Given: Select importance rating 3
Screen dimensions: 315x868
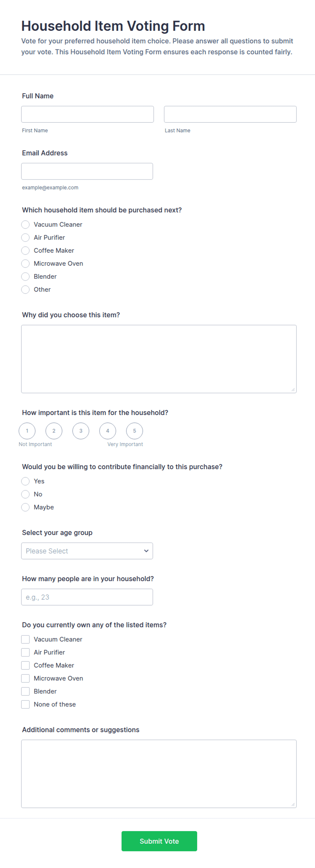Looking at the screenshot, I should point(81,431).
